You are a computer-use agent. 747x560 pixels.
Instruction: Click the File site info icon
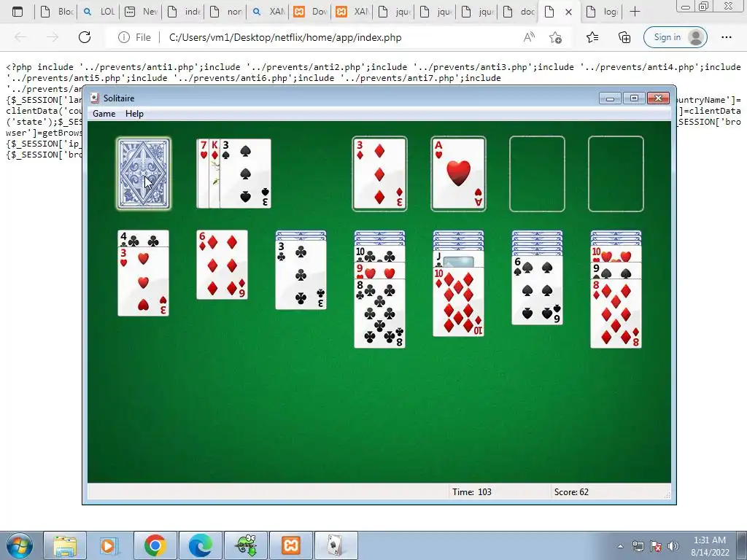[x=124, y=37]
